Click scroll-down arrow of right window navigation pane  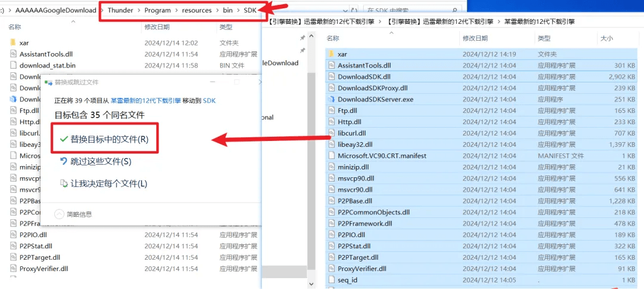point(311,284)
